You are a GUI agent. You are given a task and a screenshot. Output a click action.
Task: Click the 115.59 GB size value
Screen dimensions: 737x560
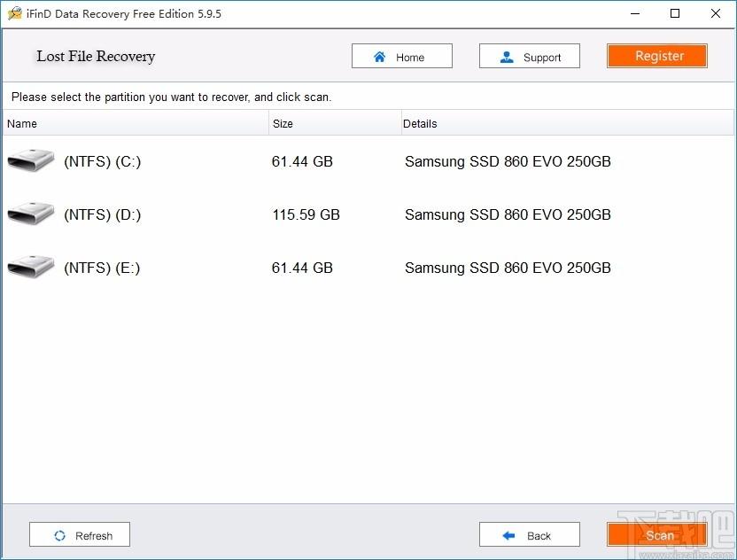pos(306,214)
